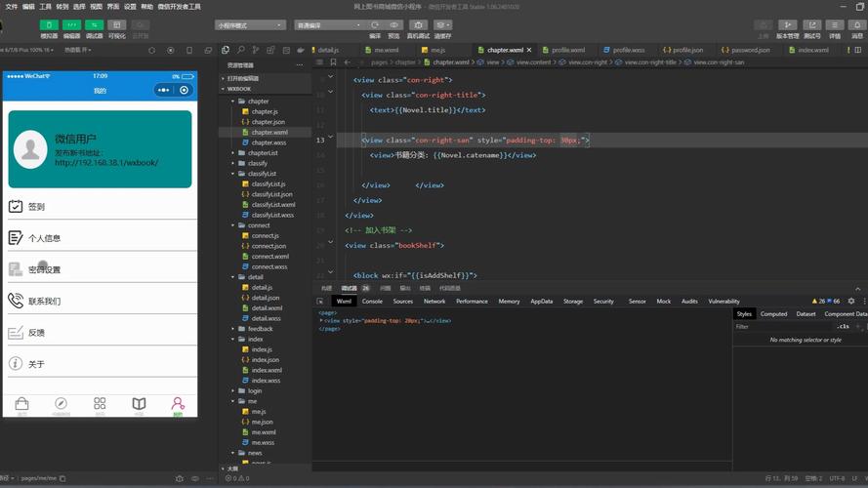The width and height of the screenshot is (868, 488).
Task: Open the search icon in editor sidebar
Action: 241,50
